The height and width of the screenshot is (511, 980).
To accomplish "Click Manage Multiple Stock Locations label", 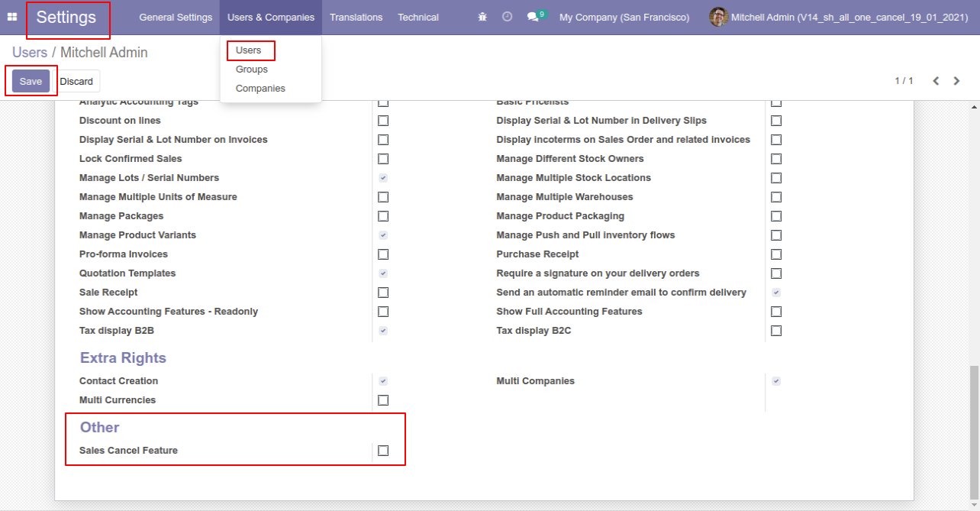I will (x=573, y=178).
